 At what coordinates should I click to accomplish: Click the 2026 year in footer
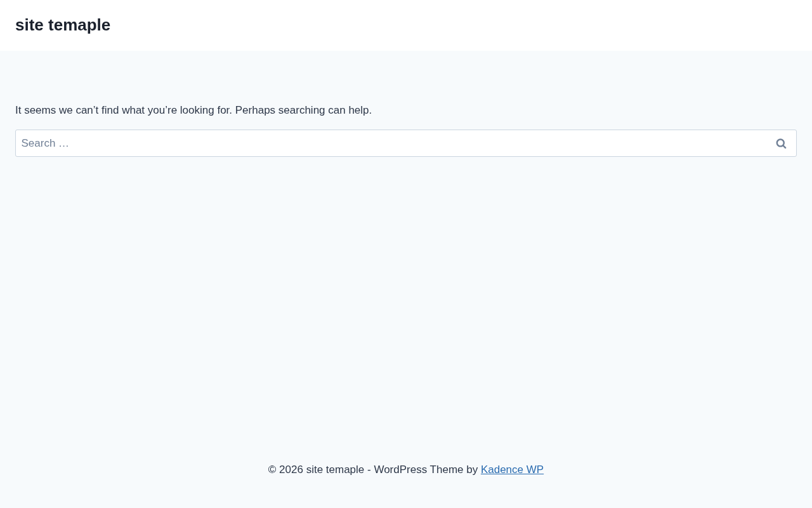point(291,470)
